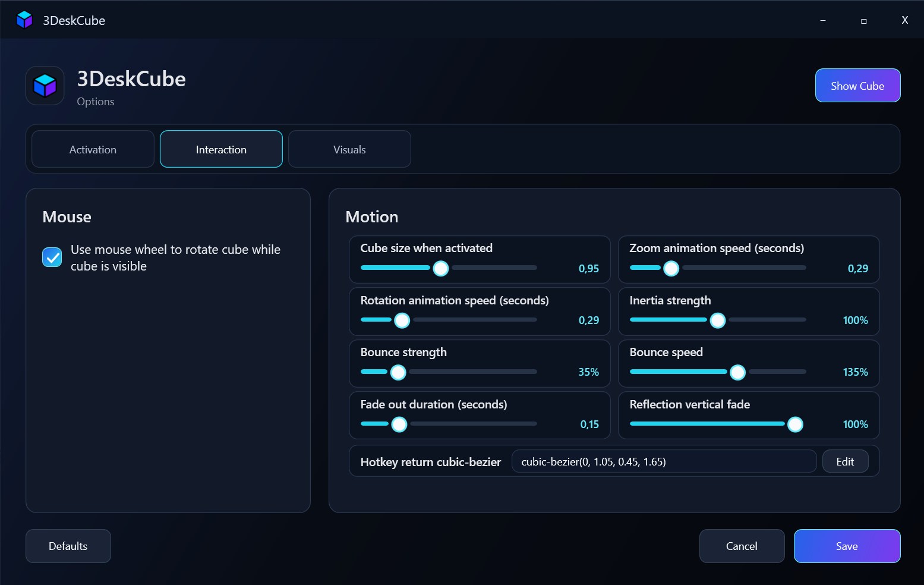
Task: Click the Show Cube button
Action: coord(857,86)
